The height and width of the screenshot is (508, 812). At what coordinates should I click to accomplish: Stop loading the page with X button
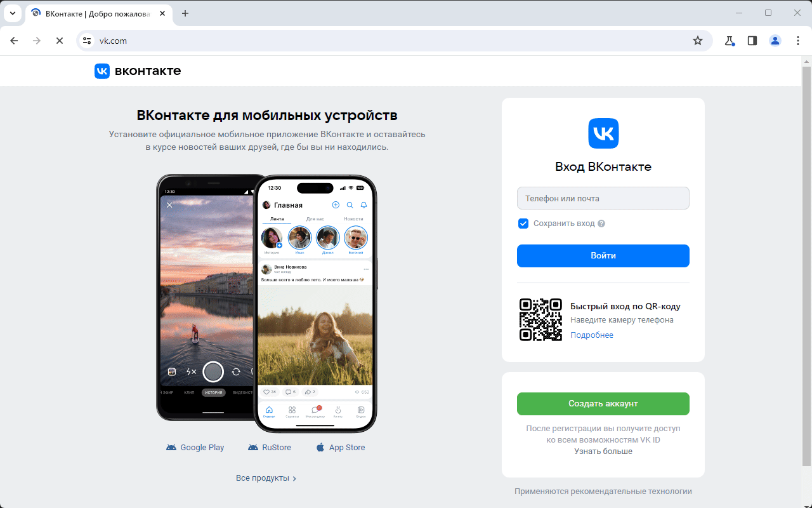[x=59, y=41]
